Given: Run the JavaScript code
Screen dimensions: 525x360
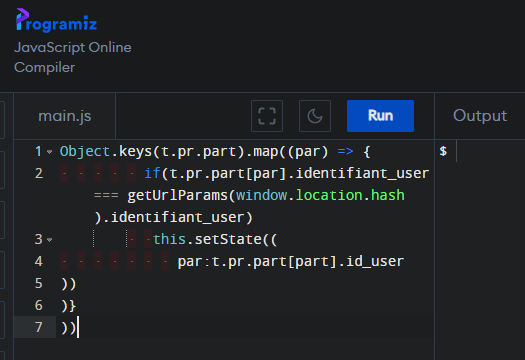Looking at the screenshot, I should pos(380,116).
